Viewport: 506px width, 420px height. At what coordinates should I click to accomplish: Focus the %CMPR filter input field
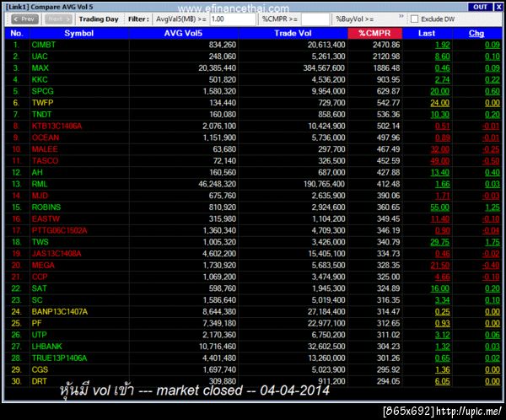315,19
